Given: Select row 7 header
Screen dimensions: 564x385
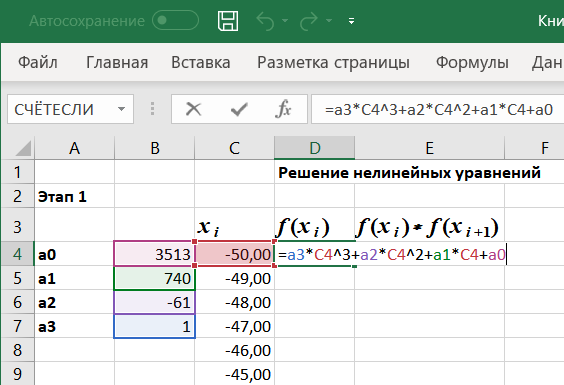Looking at the screenshot, I should (x=17, y=326).
